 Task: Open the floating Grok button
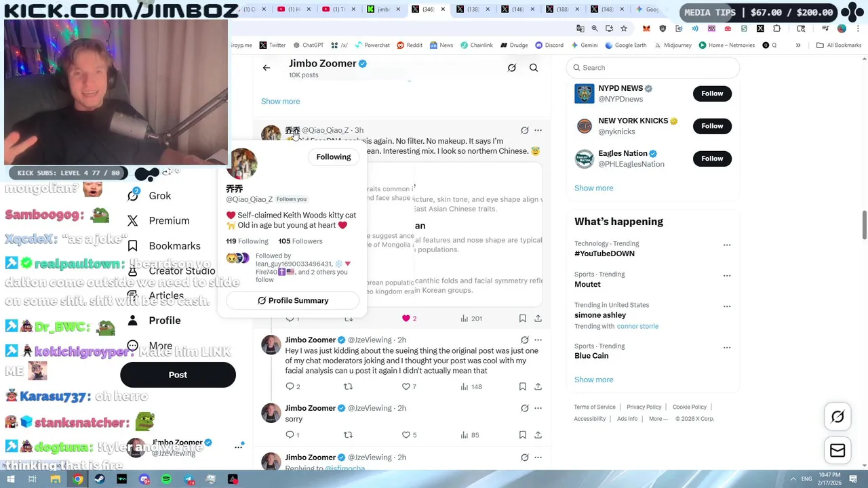click(x=837, y=417)
